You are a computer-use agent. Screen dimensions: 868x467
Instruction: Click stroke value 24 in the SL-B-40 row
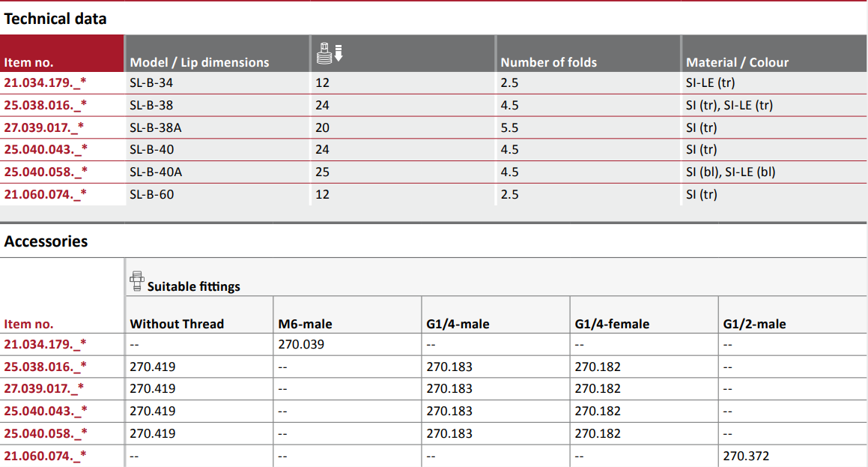[322, 150]
